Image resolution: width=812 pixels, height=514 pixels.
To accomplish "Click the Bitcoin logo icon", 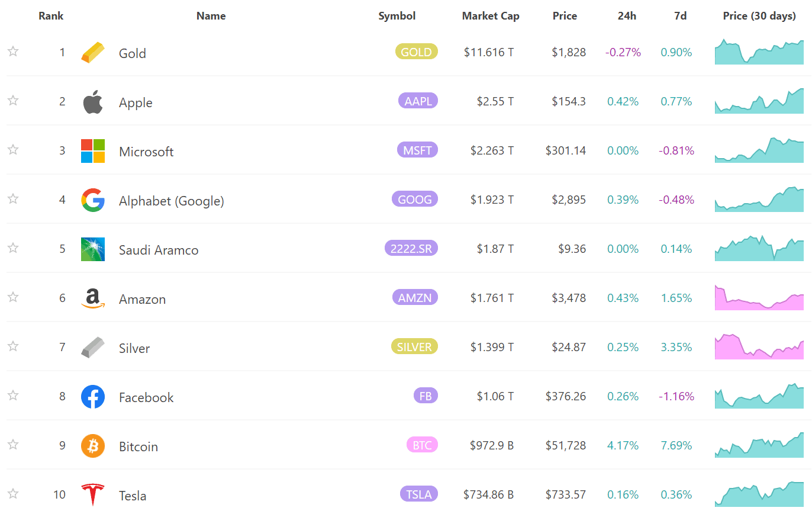I will pos(93,446).
